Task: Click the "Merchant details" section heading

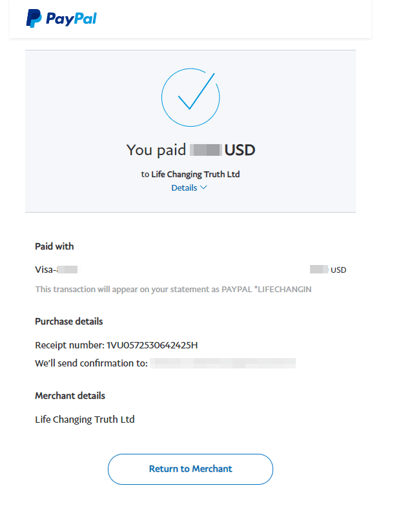Action: tap(70, 396)
